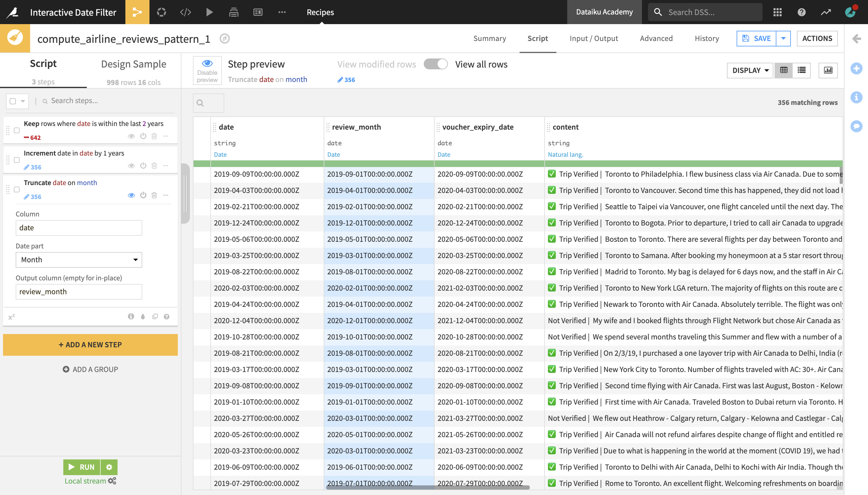The height and width of the screenshot is (495, 868).
Task: Delete the Truncate date step with trash icon
Action: pos(154,195)
